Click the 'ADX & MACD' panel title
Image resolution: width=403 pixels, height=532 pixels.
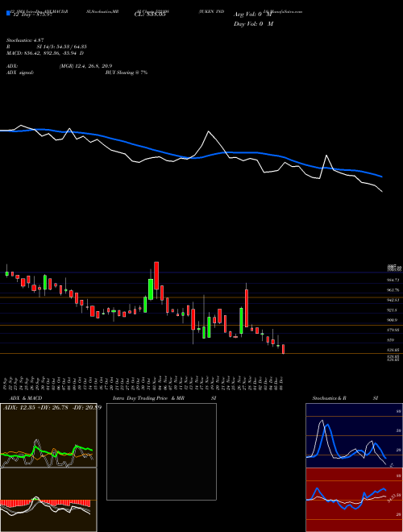click(x=26, y=398)
